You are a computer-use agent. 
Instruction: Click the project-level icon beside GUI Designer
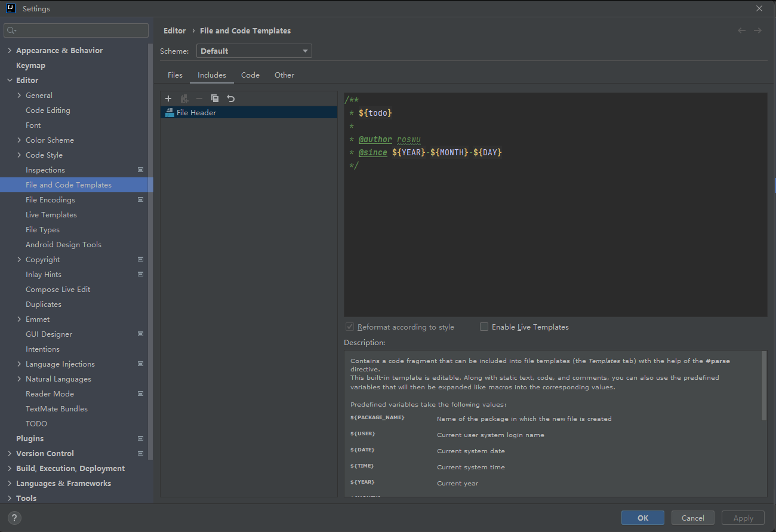141,334
